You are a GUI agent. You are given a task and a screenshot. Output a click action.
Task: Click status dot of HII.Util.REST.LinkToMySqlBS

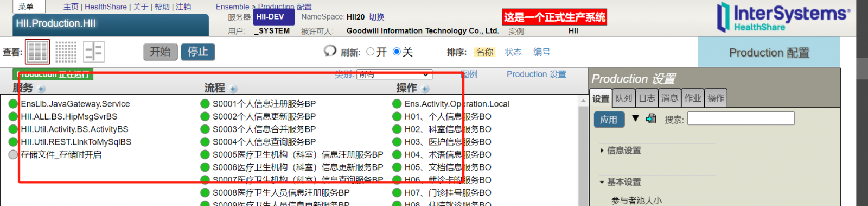14,141
